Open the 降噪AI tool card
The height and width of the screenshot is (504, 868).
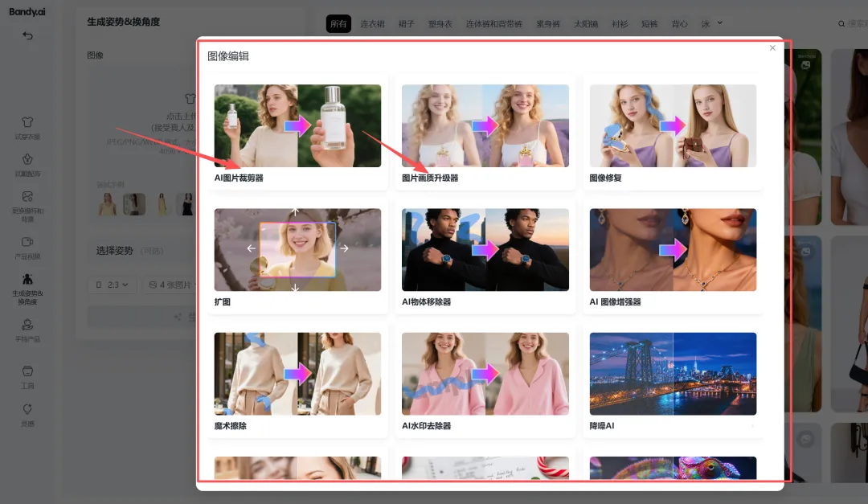pyautogui.click(x=673, y=382)
